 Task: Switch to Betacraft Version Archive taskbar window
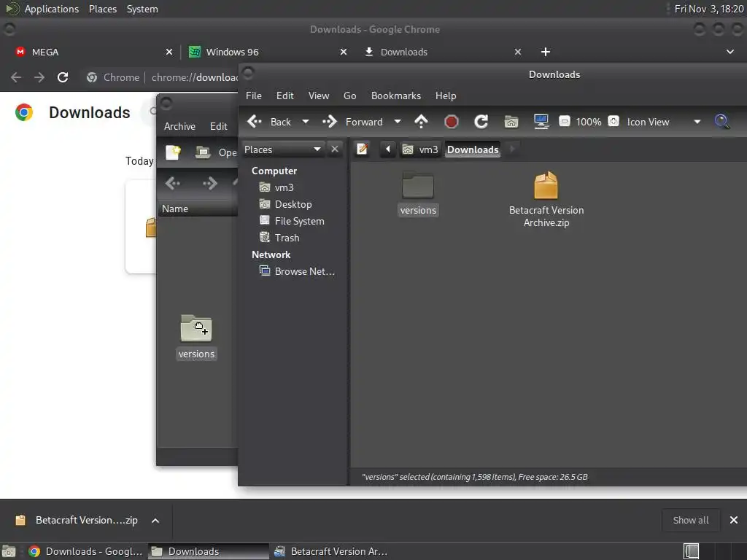coord(331,551)
